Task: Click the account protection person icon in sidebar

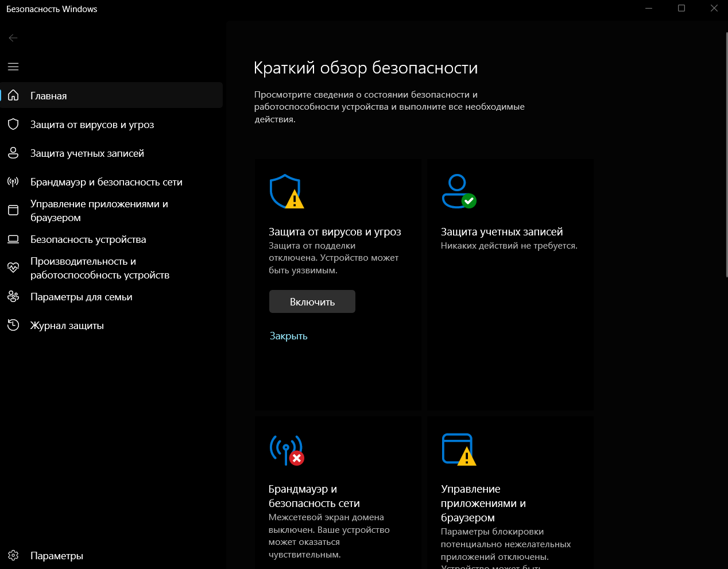Action: pyautogui.click(x=13, y=153)
